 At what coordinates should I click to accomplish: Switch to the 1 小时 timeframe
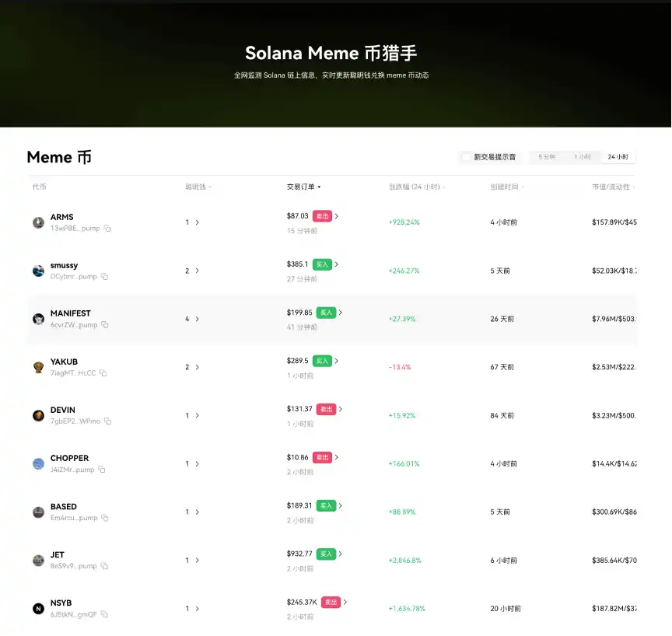(582, 157)
